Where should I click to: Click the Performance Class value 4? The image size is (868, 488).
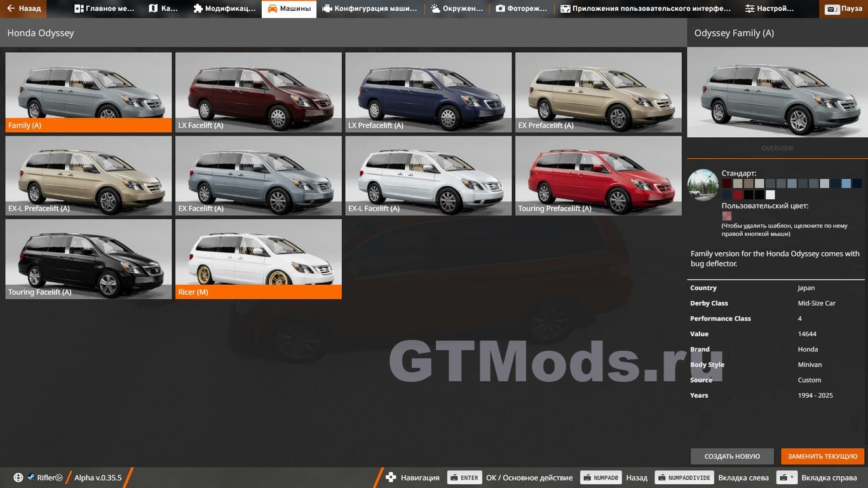[x=800, y=318]
